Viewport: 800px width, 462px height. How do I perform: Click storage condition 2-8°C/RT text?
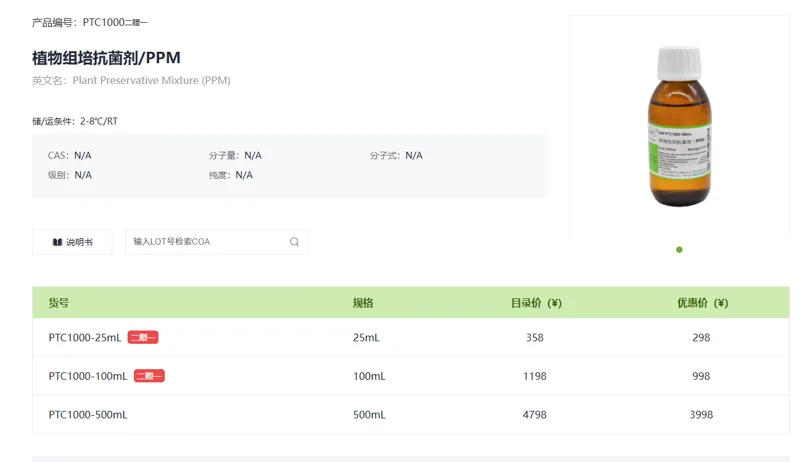(99, 121)
